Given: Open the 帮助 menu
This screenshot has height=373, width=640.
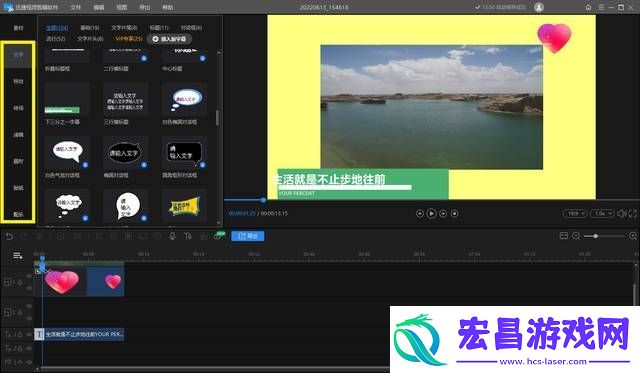Looking at the screenshot, I should coord(168,7).
